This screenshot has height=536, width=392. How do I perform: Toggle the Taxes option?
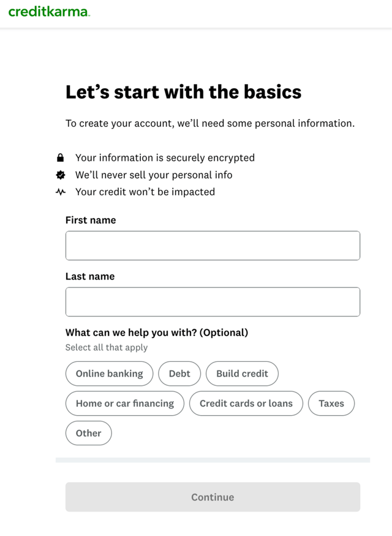[x=331, y=404]
